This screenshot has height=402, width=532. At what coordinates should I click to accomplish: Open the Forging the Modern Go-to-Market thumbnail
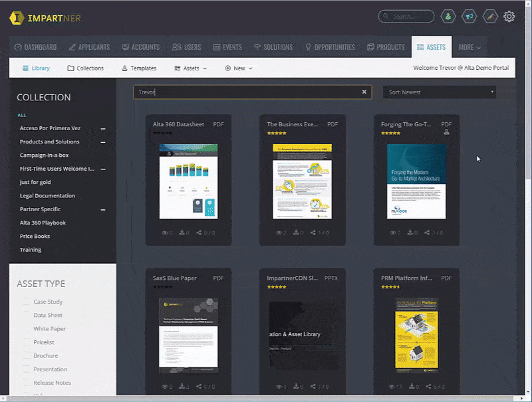coord(417,181)
